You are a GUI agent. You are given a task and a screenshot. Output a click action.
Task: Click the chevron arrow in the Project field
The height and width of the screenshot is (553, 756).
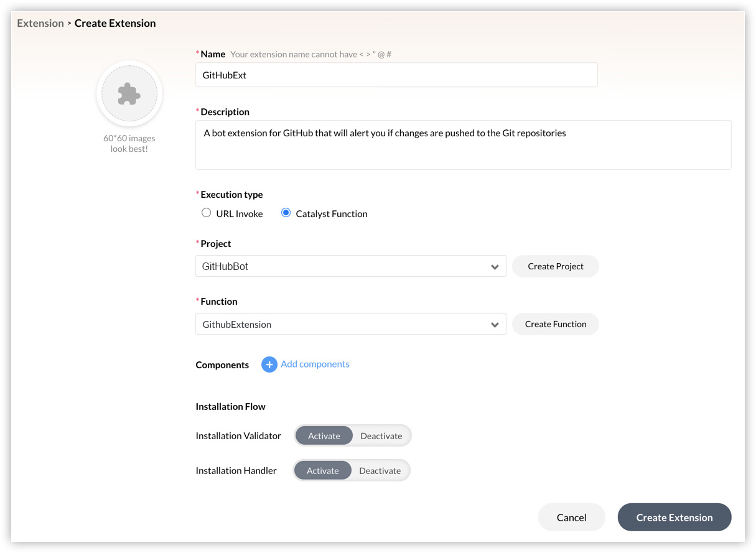pos(495,267)
